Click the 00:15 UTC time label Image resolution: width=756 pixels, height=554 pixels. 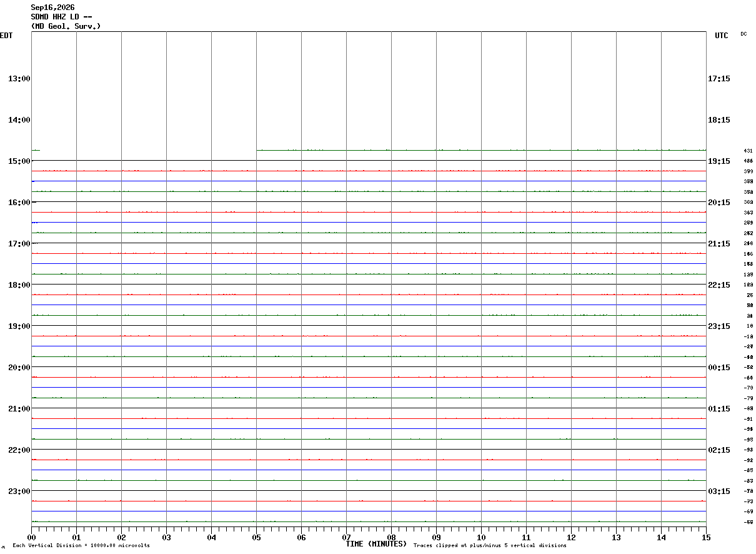(719, 368)
